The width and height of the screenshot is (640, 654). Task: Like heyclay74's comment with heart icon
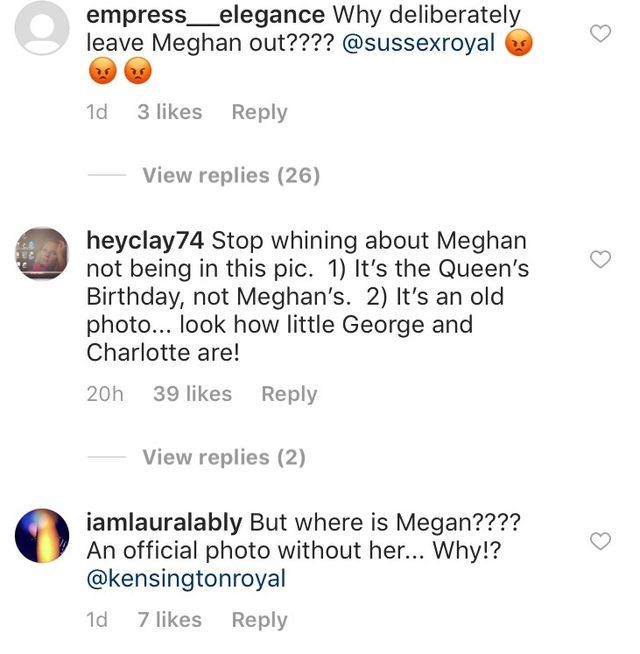point(600,260)
